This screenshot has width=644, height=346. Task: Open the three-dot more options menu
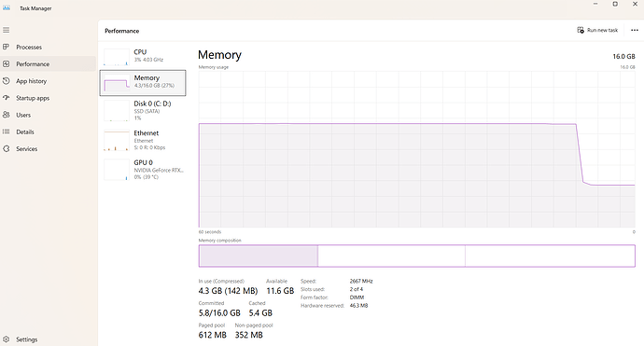[x=635, y=30]
